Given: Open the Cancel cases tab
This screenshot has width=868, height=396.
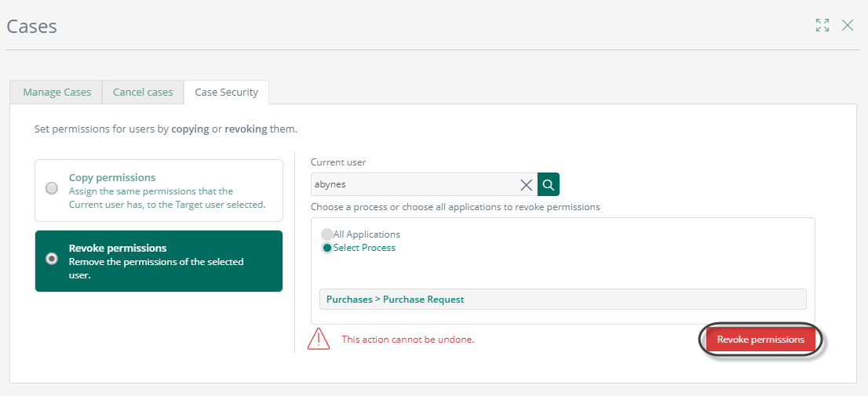Looking at the screenshot, I should point(143,93).
